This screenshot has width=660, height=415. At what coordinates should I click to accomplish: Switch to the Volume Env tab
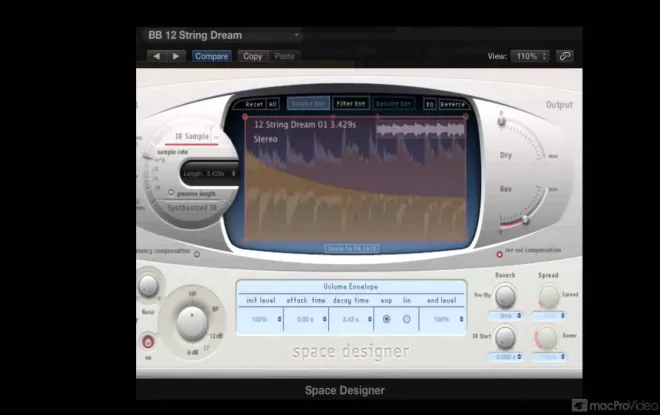pos(308,104)
